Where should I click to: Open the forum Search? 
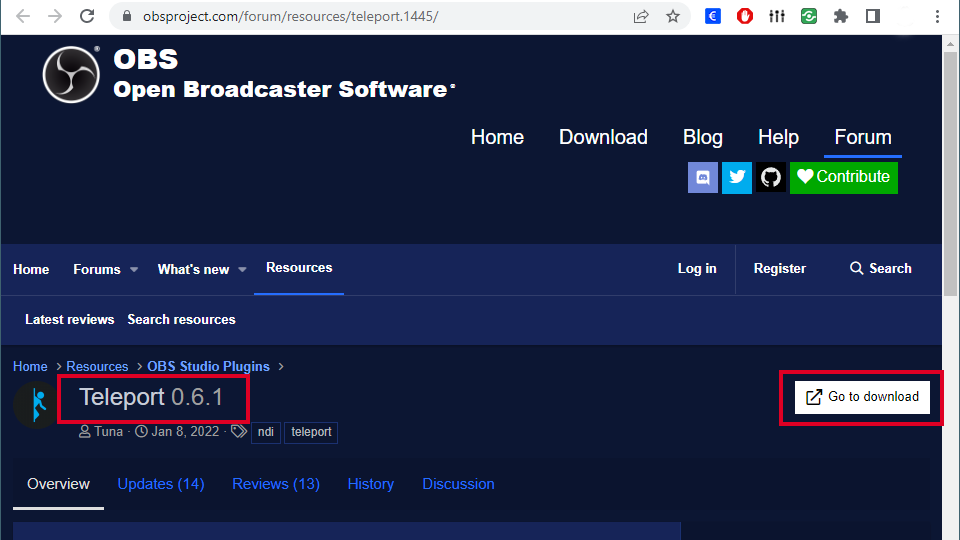pyautogui.click(x=880, y=269)
